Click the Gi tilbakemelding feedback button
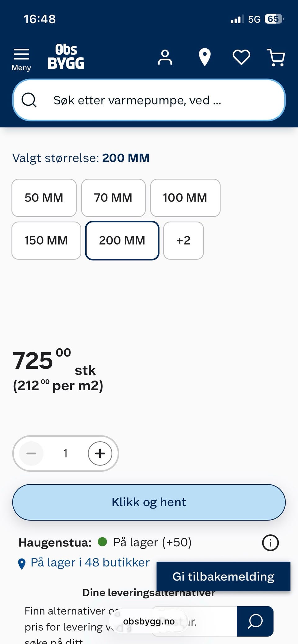 coord(223,576)
